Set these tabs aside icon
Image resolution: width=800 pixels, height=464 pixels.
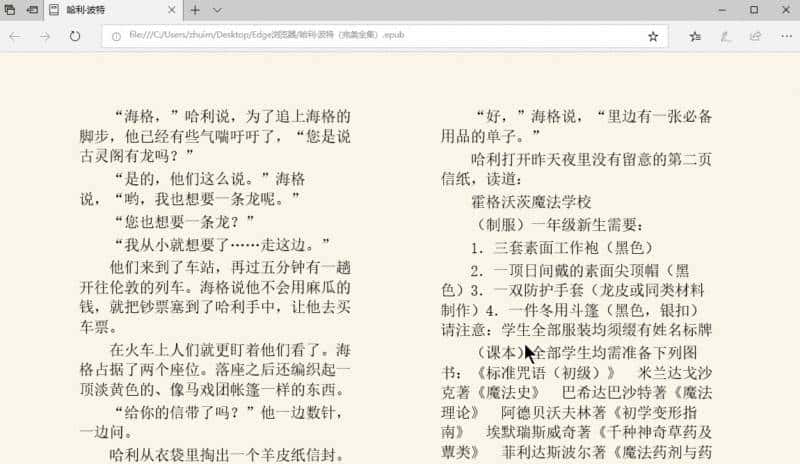(x=32, y=10)
